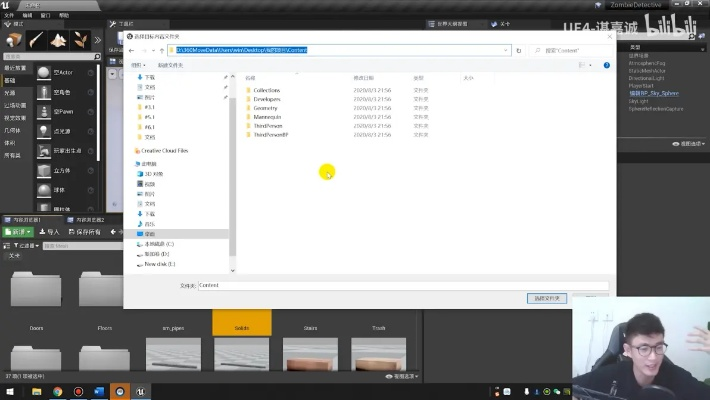The width and height of the screenshot is (710, 400).
Task: Open Unreal Engine from the Windows taskbar
Action: click(140, 391)
